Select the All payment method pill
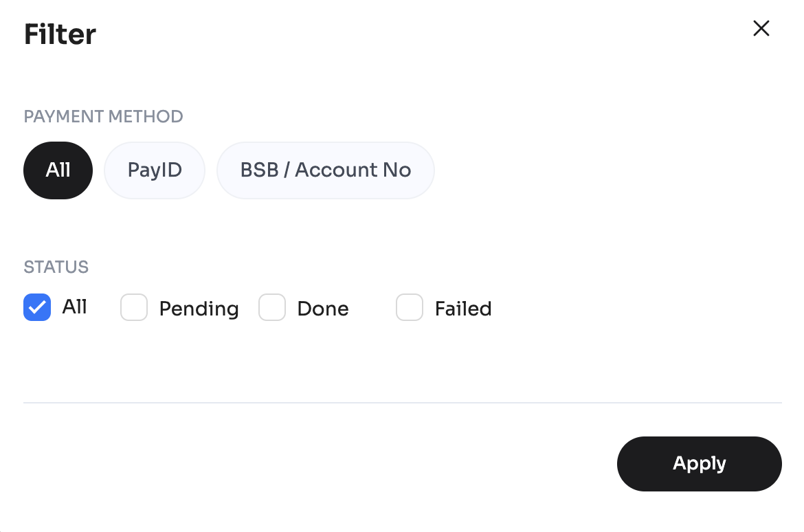This screenshot has width=804, height=532. click(58, 170)
